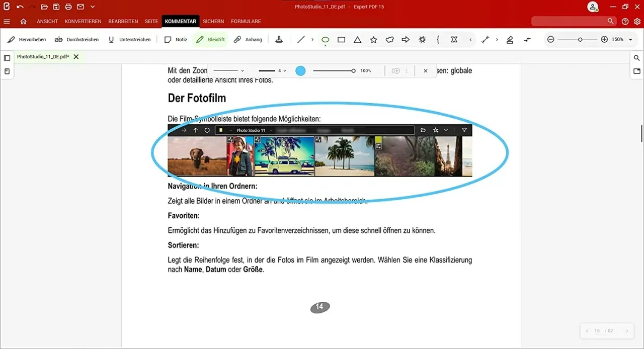
Task: Close the PhotoStudio_11_DE.pdf document tab
Action: point(76,57)
